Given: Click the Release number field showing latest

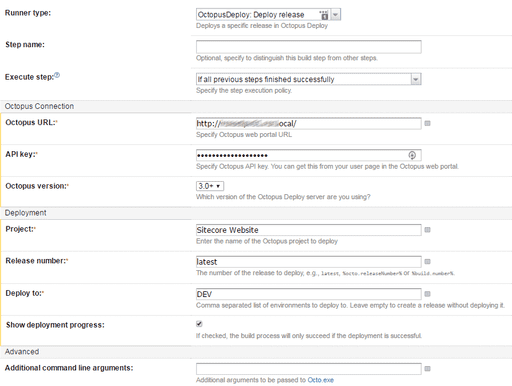Looking at the screenshot, I should point(309,262).
